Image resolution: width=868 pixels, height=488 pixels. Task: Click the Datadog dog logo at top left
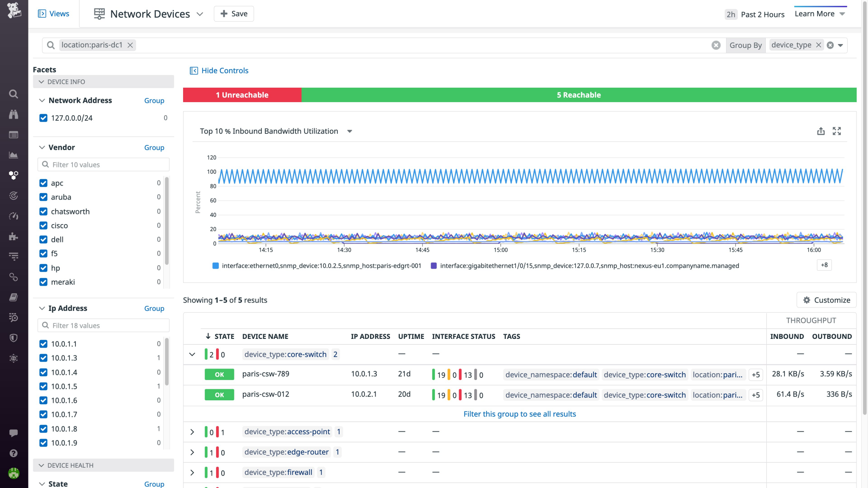pos(14,9)
